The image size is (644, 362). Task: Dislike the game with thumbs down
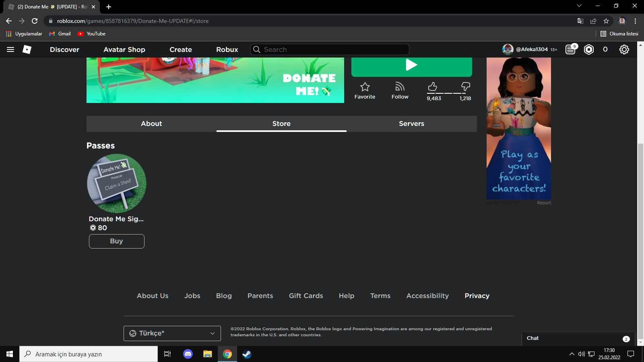[466, 87]
